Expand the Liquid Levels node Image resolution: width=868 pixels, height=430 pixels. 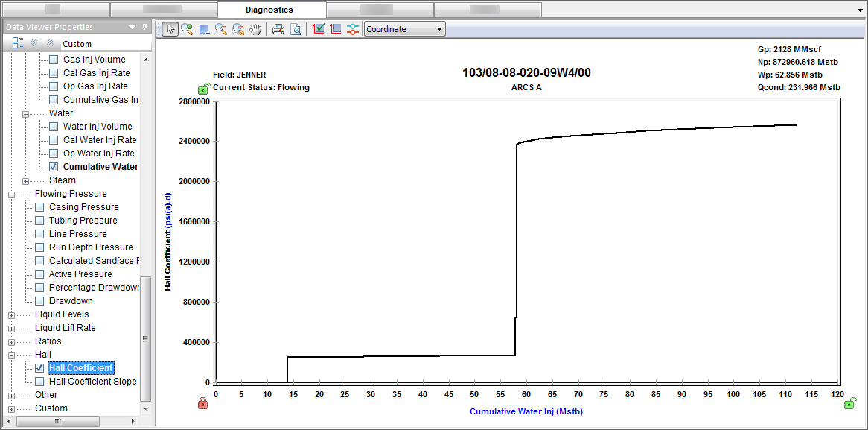coord(11,314)
